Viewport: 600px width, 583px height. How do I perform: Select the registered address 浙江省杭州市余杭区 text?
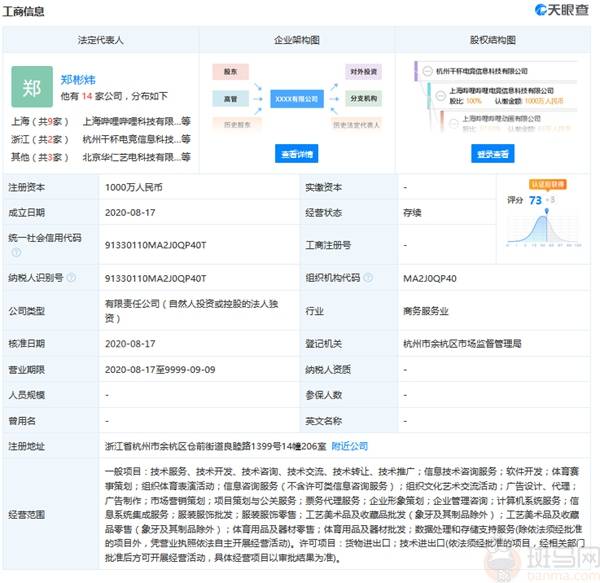point(215,446)
